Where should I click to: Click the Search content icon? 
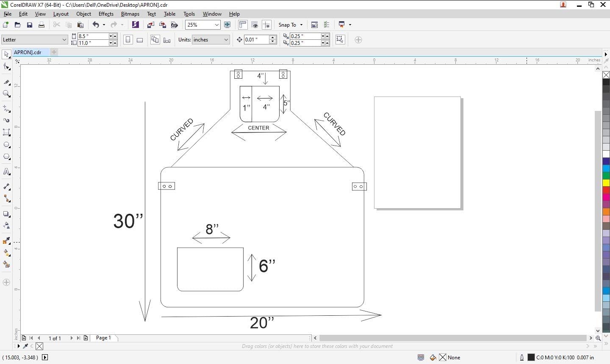135,25
